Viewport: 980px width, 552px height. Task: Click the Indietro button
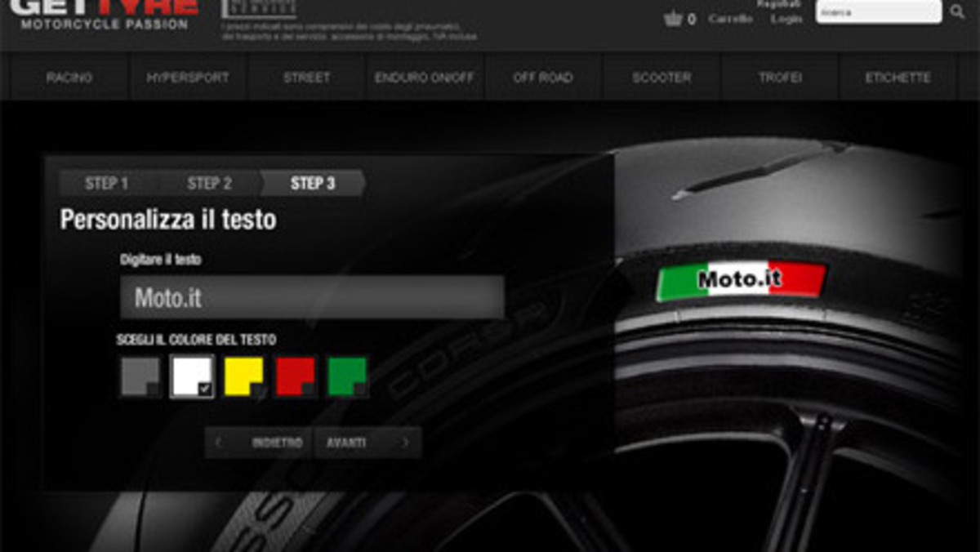[259, 443]
